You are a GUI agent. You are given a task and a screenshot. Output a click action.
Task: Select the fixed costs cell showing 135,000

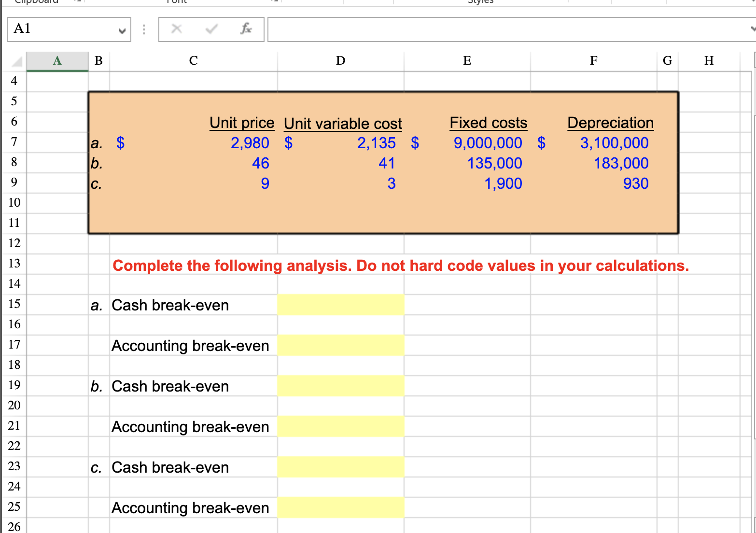click(x=467, y=163)
